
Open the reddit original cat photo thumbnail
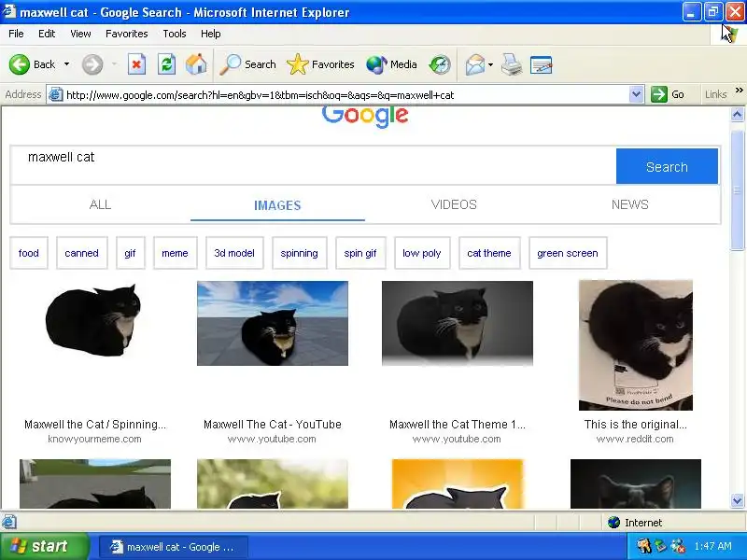pyautogui.click(x=636, y=345)
